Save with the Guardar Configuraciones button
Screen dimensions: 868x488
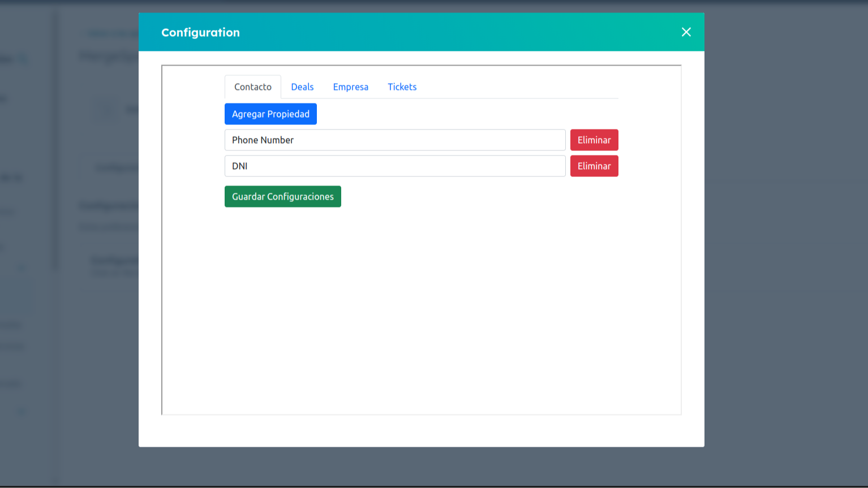coord(282,197)
